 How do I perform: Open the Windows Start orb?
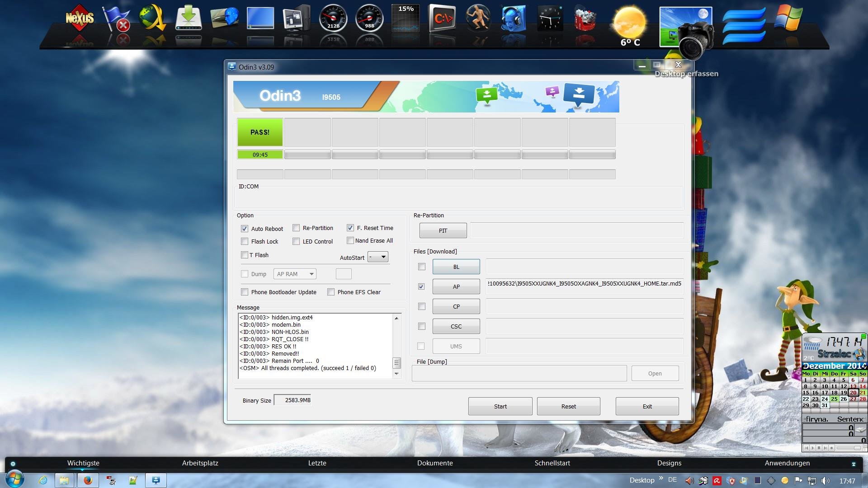(x=15, y=479)
